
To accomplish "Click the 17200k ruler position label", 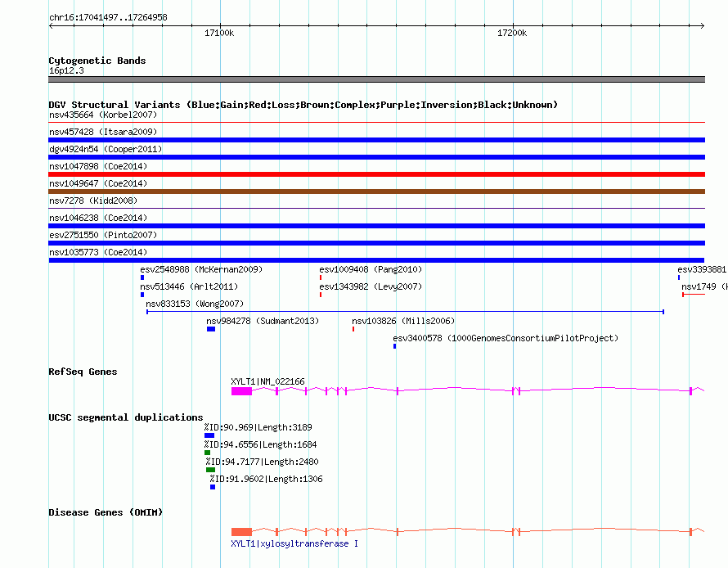I will [512, 33].
